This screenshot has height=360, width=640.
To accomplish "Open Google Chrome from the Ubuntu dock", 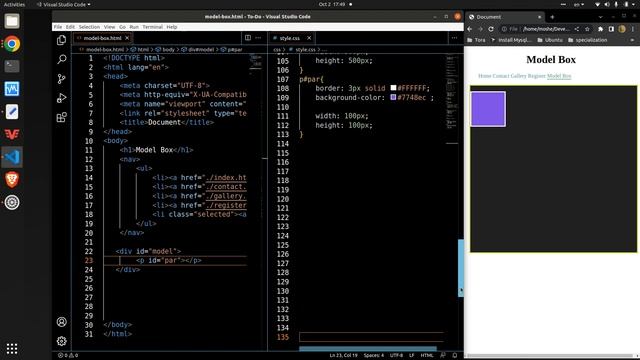I will tap(12, 44).
